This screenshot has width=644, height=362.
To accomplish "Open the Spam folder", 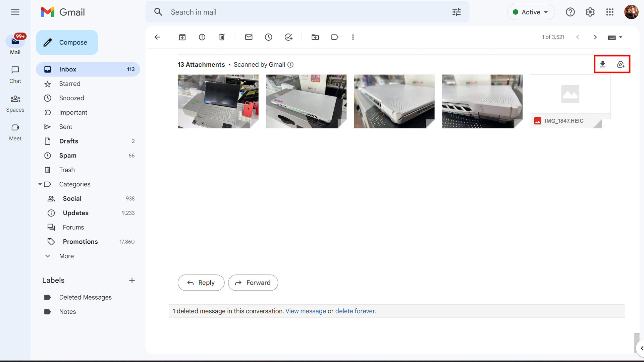I will 68,156.
